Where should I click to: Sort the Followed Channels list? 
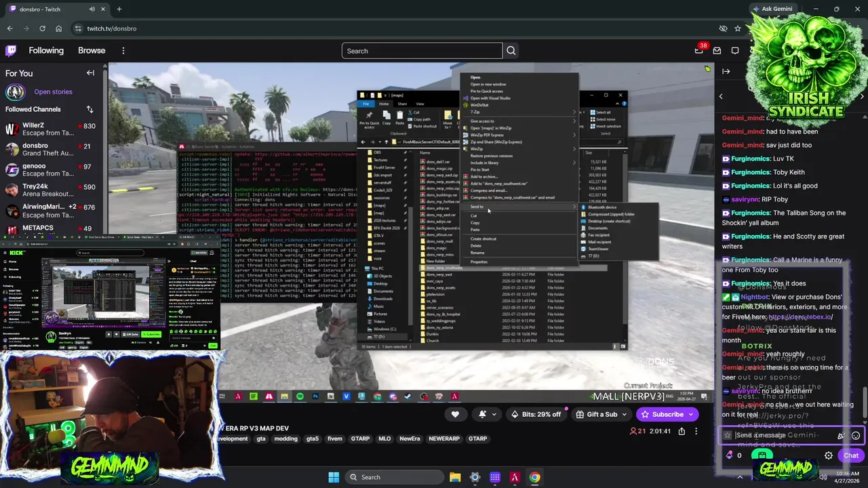[x=90, y=109]
